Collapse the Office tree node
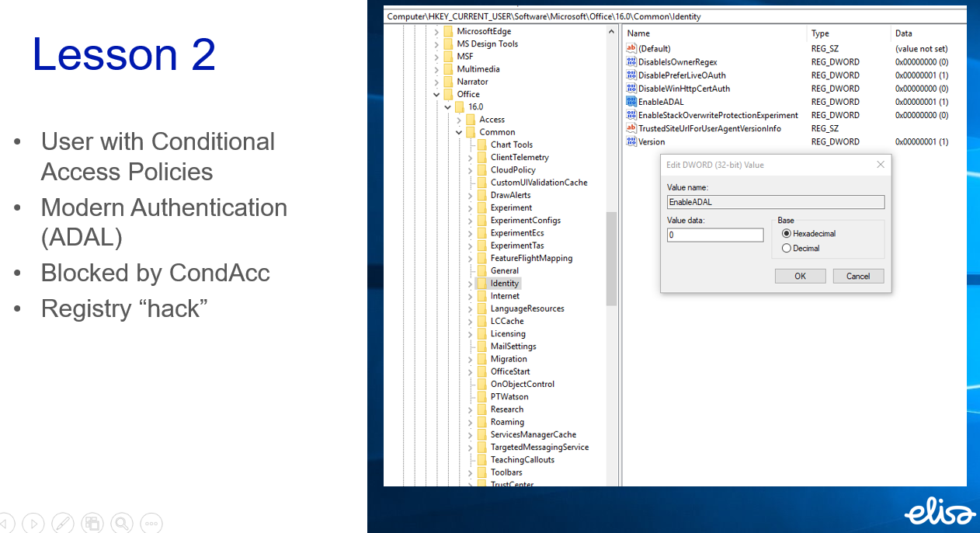The width and height of the screenshot is (980, 533). [x=436, y=94]
